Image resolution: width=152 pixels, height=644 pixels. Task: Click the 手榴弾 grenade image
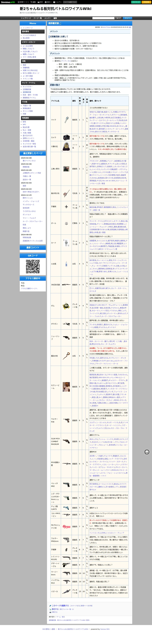tap(66, 550)
